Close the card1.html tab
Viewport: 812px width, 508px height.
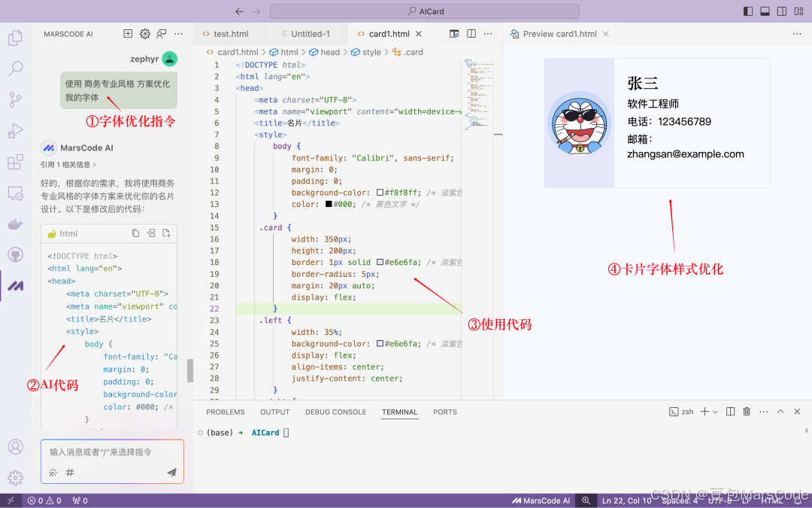coord(419,34)
